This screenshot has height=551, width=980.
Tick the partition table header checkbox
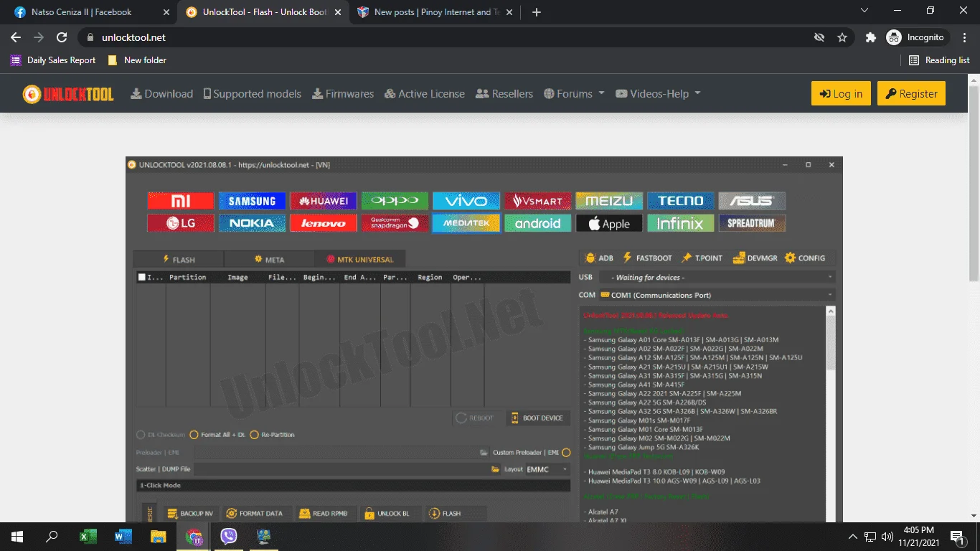(x=142, y=277)
